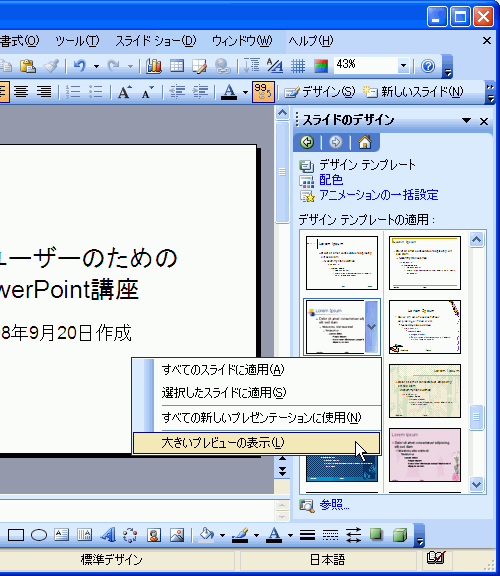The width and height of the screenshot is (500, 576).
Task: Click the task pane Home icon
Action: click(x=365, y=142)
